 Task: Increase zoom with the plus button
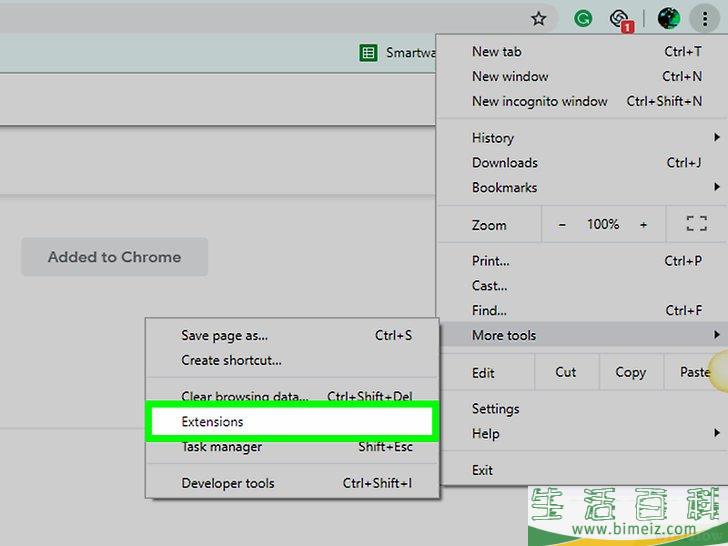tap(643, 225)
